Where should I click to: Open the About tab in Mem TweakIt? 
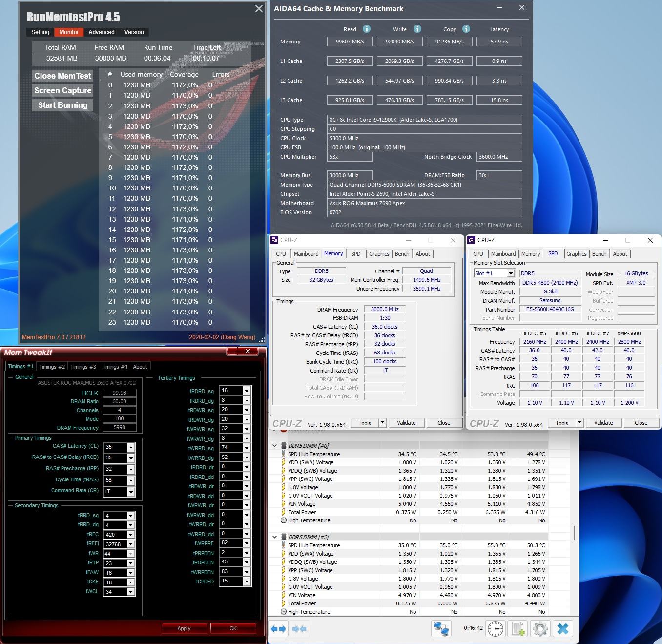[x=140, y=367]
